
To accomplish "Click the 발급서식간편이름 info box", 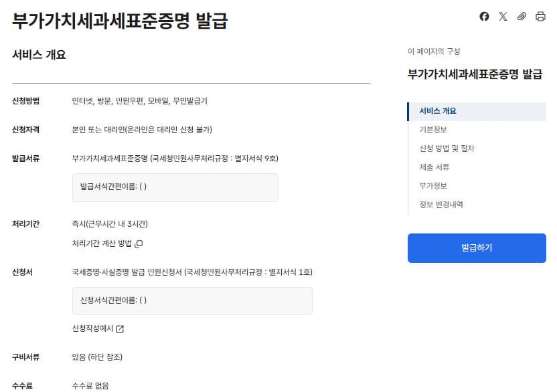I will pyautogui.click(x=175, y=187).
